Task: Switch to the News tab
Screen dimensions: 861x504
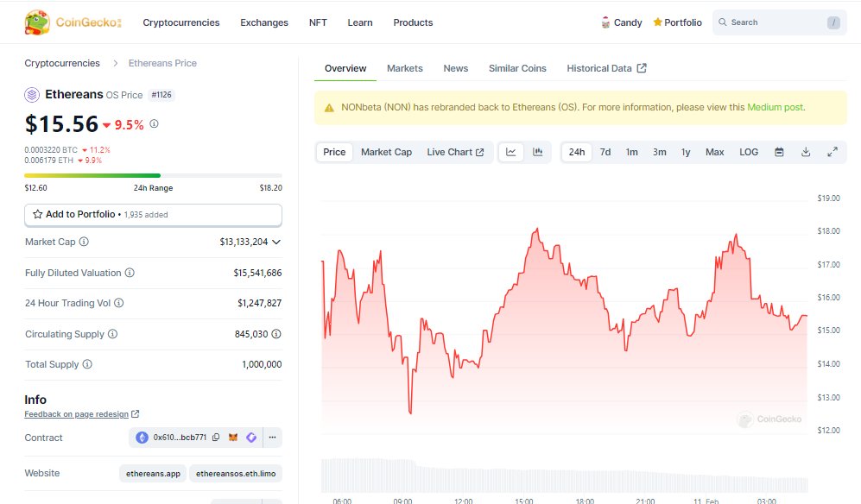Action: tap(456, 69)
